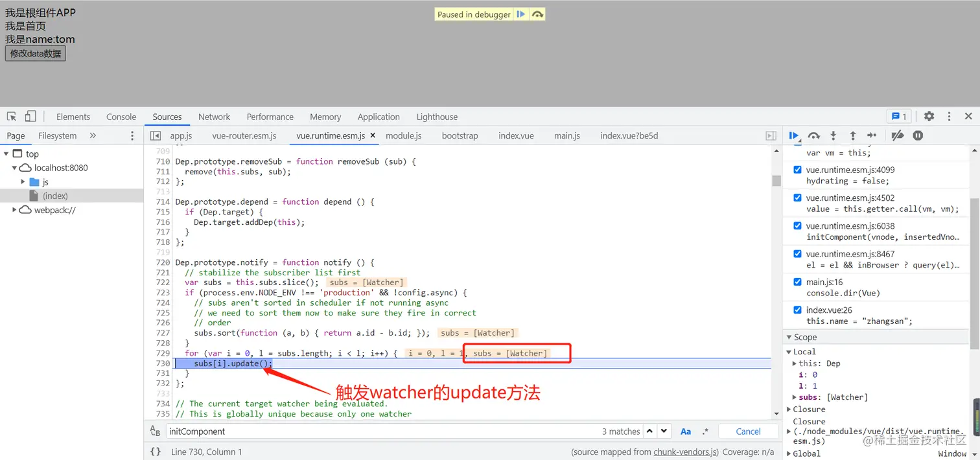Toggle match case Aa in search bar

click(x=686, y=431)
